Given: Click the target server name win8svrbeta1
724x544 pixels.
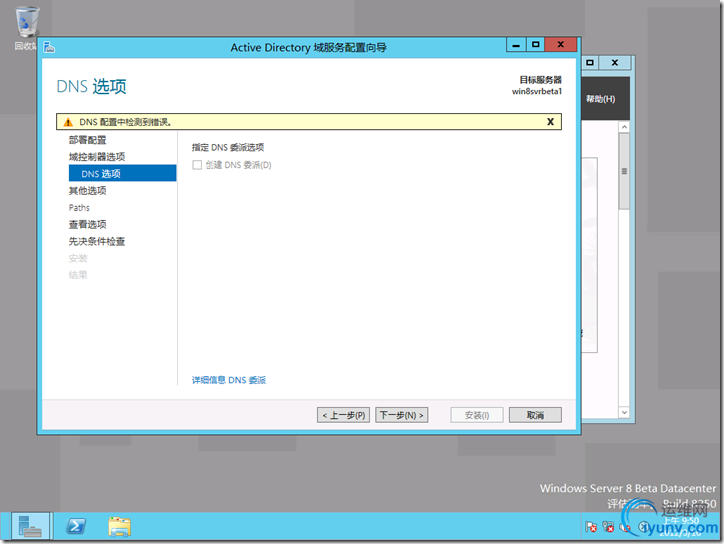Looking at the screenshot, I should click(537, 91).
